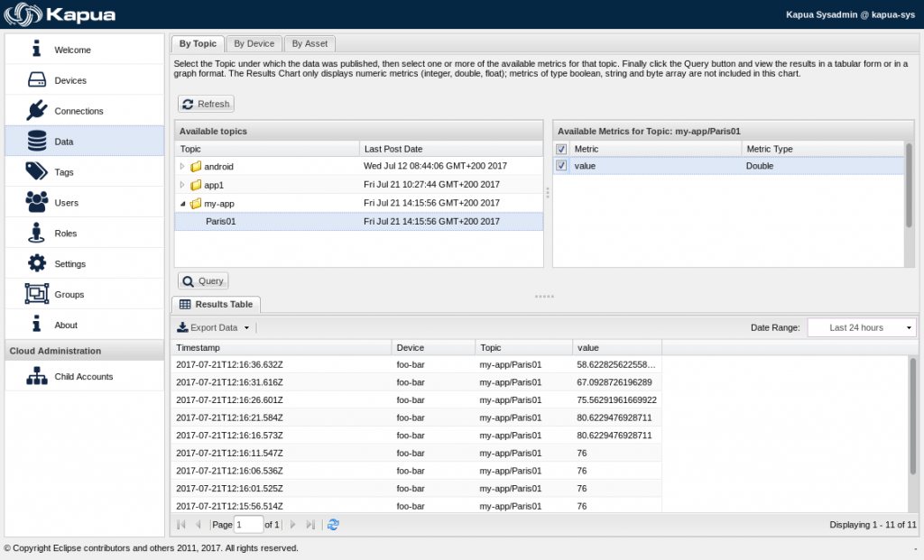Open the About info icon
This screenshot has width=924, height=560.
[36, 323]
